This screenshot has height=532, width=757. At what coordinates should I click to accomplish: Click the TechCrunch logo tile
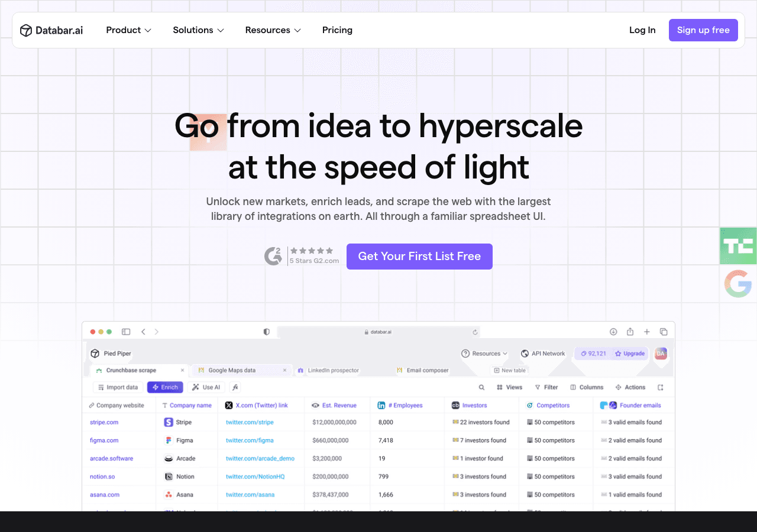click(738, 246)
